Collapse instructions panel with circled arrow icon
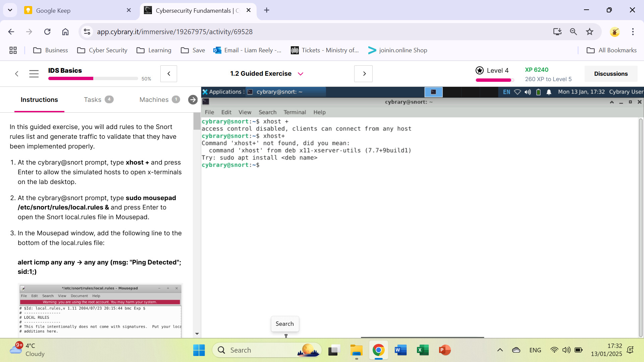 point(193,100)
